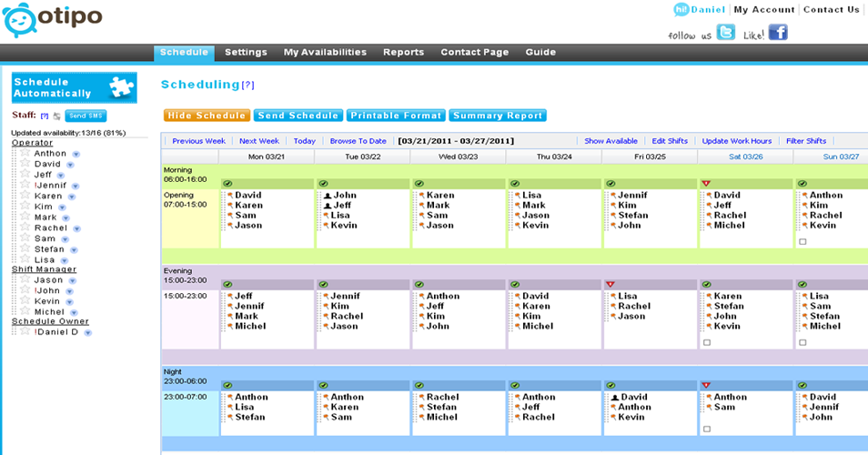Go to Next Week link
The height and width of the screenshot is (455, 868).
coord(259,141)
